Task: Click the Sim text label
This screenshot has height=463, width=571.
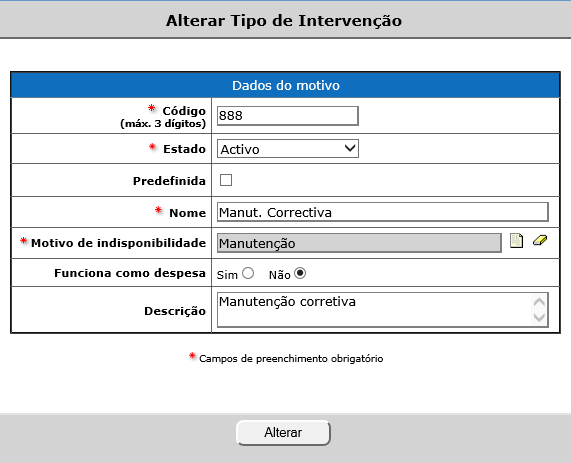Action: 227,275
